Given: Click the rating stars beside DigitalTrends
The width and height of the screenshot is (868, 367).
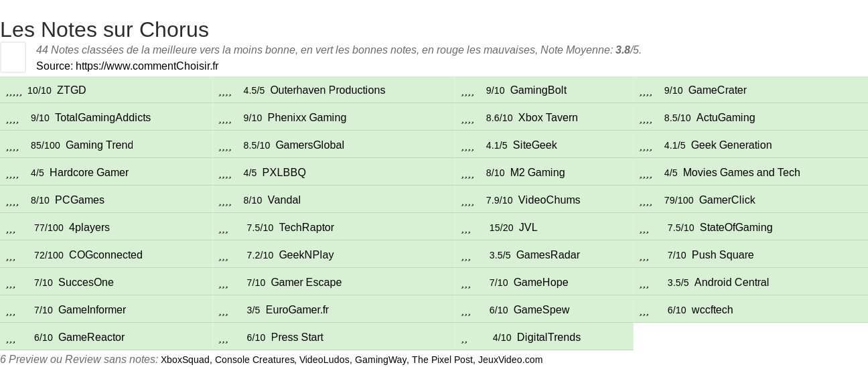Looking at the screenshot, I should pos(464,338).
